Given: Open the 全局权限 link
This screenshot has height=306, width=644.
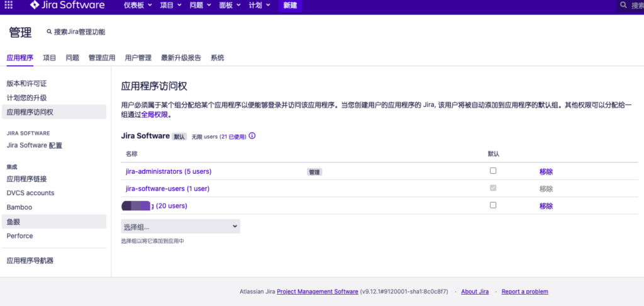Looking at the screenshot, I should click(155, 115).
